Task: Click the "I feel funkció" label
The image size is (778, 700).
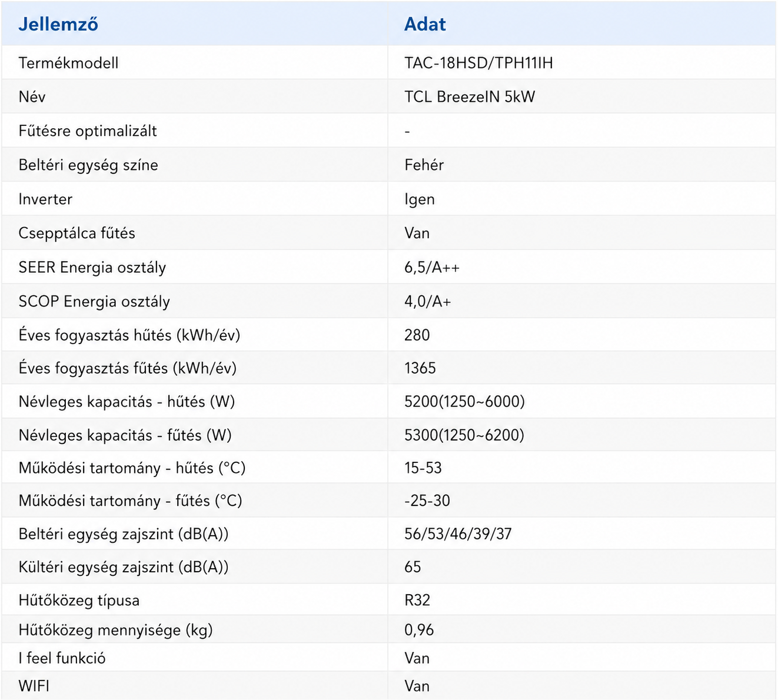Action: pyautogui.click(x=62, y=658)
